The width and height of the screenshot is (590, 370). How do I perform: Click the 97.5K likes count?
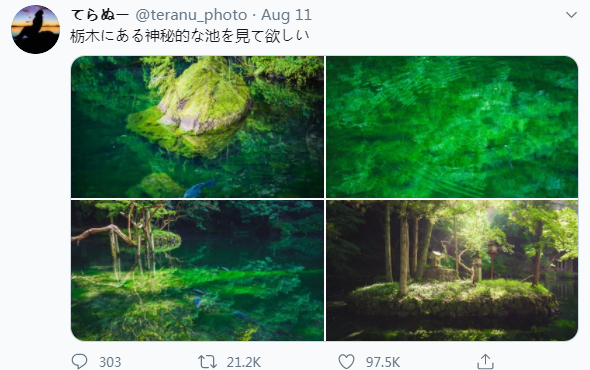click(383, 362)
